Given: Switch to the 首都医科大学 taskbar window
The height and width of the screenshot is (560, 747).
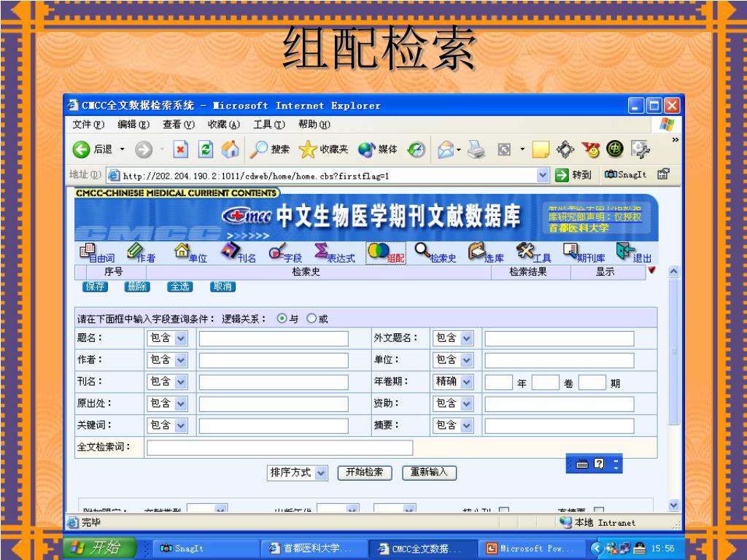Looking at the screenshot, I should 314,548.
